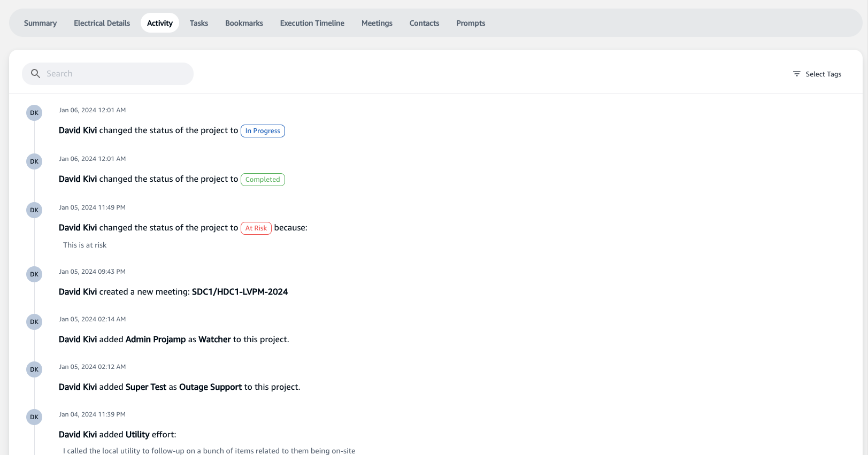This screenshot has width=868, height=455.
Task: Click DK avatar on Completed entry
Action: 34,161
